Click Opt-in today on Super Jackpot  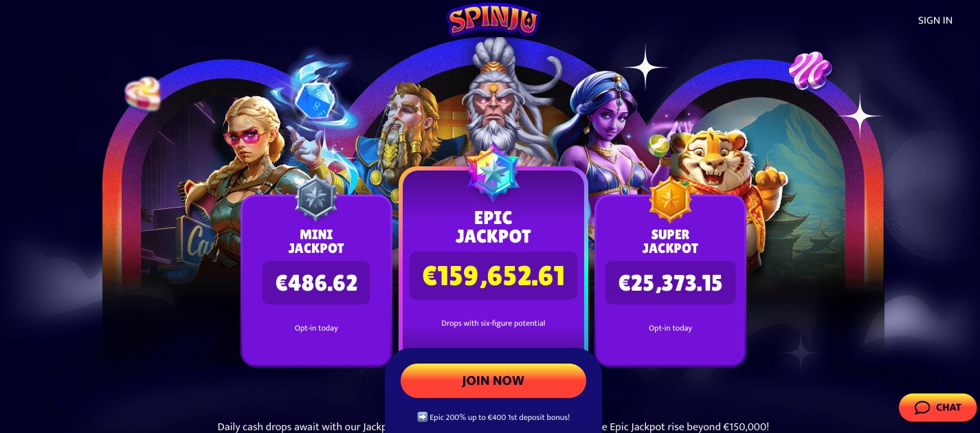pyautogui.click(x=670, y=328)
